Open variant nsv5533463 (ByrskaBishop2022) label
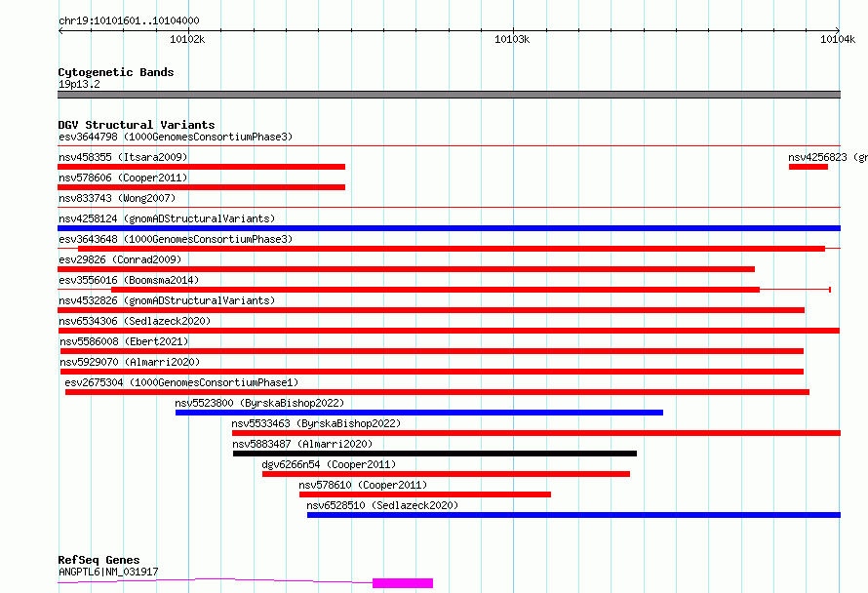The image size is (868, 593). coord(316,423)
